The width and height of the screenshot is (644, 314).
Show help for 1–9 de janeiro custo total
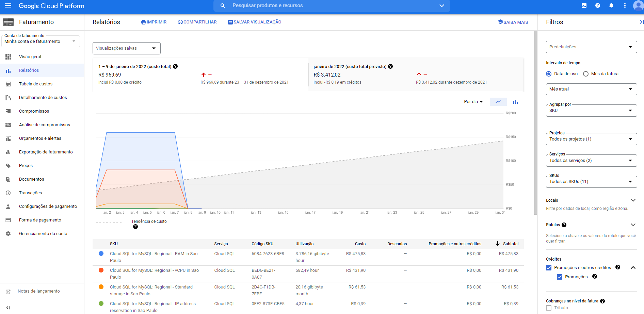pos(175,66)
